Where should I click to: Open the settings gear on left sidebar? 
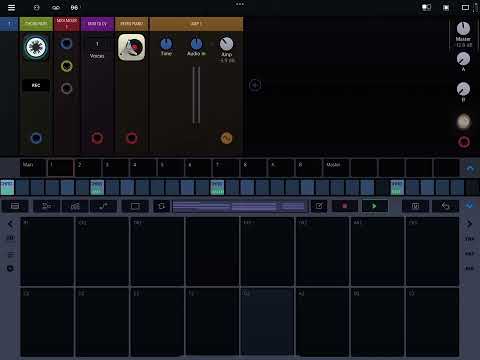click(x=10, y=268)
